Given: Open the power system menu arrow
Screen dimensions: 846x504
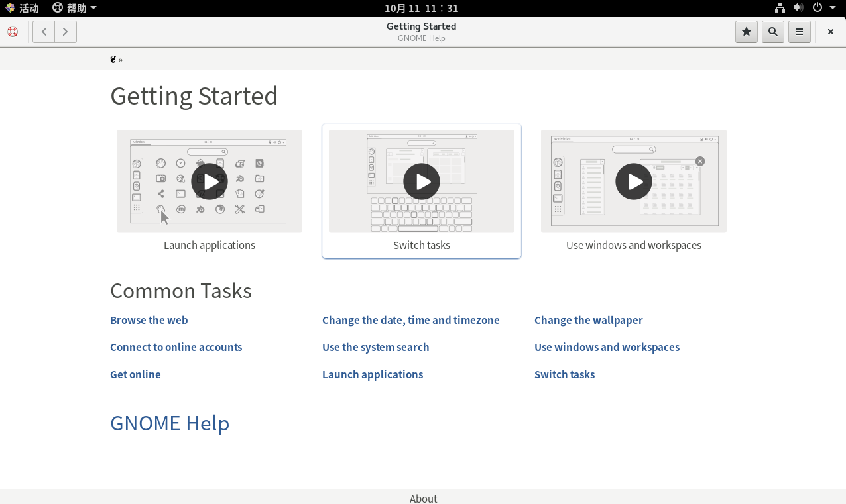Looking at the screenshot, I should 832,8.
